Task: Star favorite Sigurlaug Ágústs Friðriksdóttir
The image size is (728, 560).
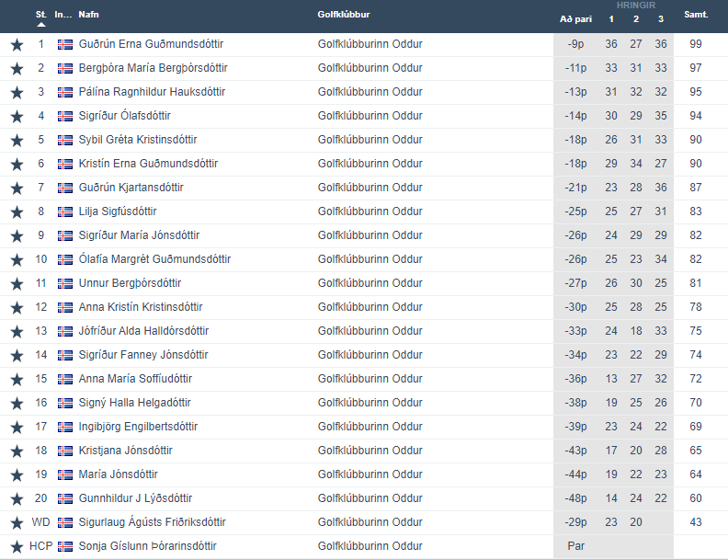Action: point(17,523)
